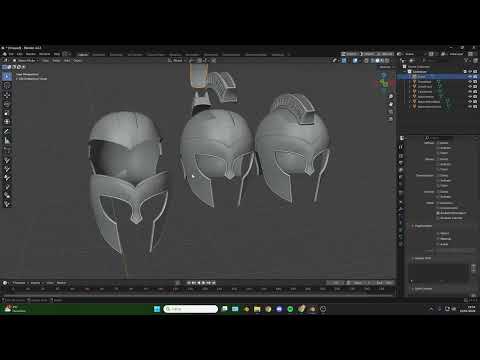This screenshot has width=480, height=360.
Task: Open the Global transform orientation dropdown
Action: [x=177, y=60]
